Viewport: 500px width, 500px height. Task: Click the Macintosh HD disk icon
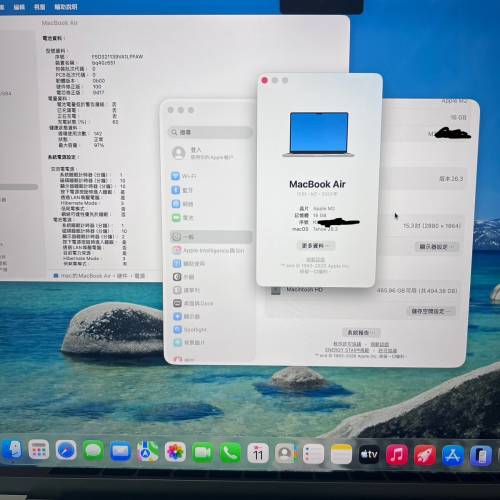tap(275, 291)
